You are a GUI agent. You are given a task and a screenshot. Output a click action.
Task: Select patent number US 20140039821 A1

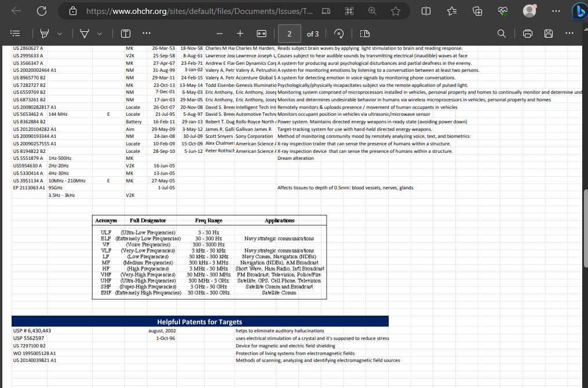pos(35,360)
